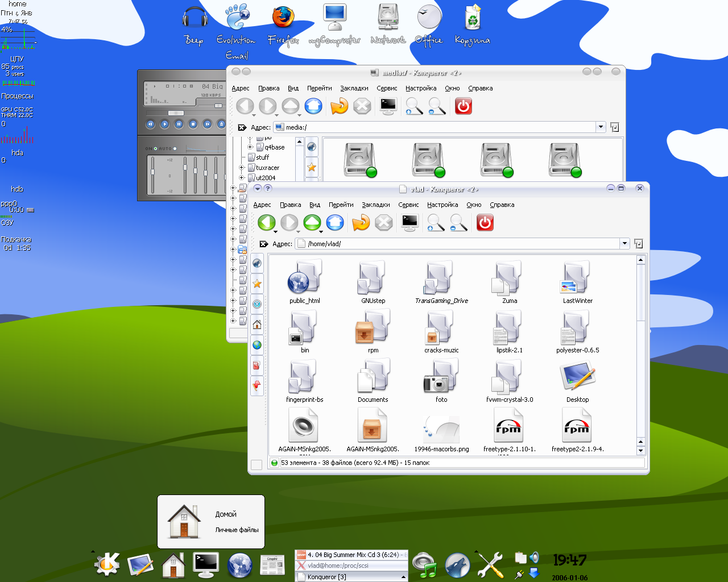Open Вид menu in media:/ window
The height and width of the screenshot is (582, 728).
tap(293, 88)
